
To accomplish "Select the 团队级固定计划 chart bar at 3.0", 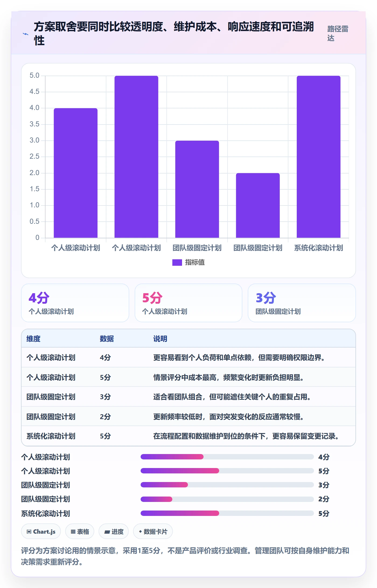I will click(197, 189).
